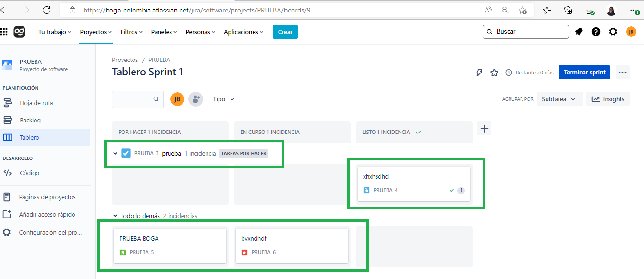
Task: Open the Insights button
Action: 608,99
